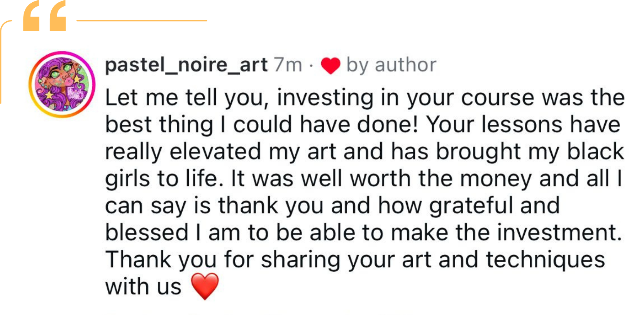Click the word 'investment.' in the comment
The image size is (644, 315).
pos(559,232)
